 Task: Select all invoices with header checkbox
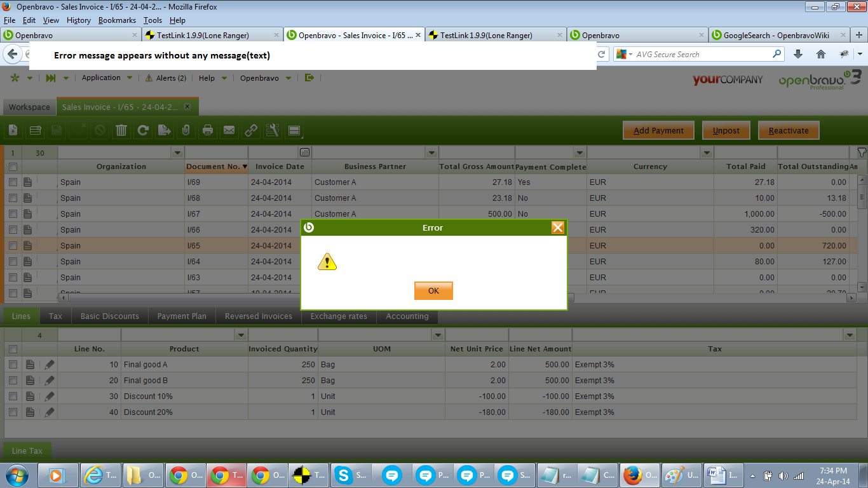tap(13, 166)
